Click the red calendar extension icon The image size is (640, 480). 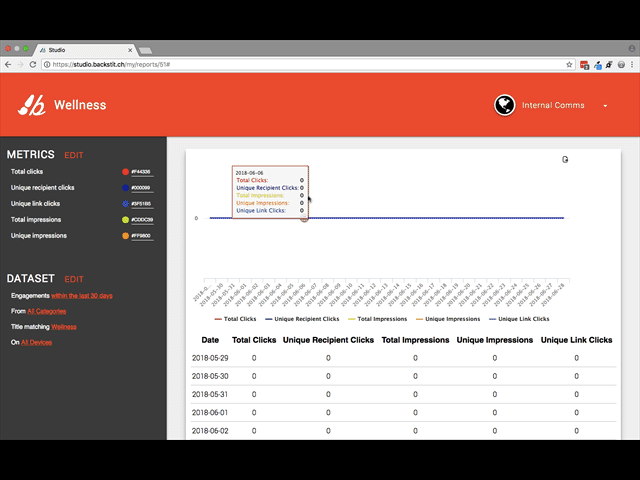pos(584,65)
